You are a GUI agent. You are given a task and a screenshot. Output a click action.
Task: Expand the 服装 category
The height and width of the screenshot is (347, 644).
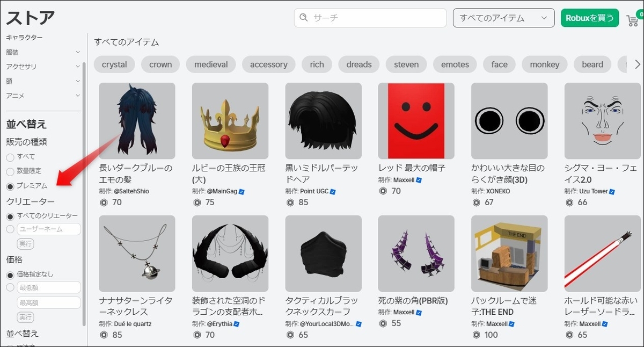click(43, 52)
